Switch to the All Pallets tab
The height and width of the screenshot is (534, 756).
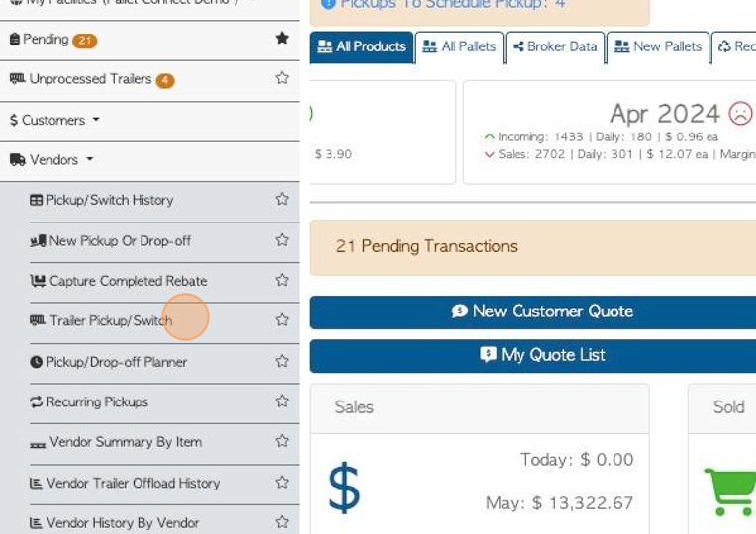pos(459,46)
